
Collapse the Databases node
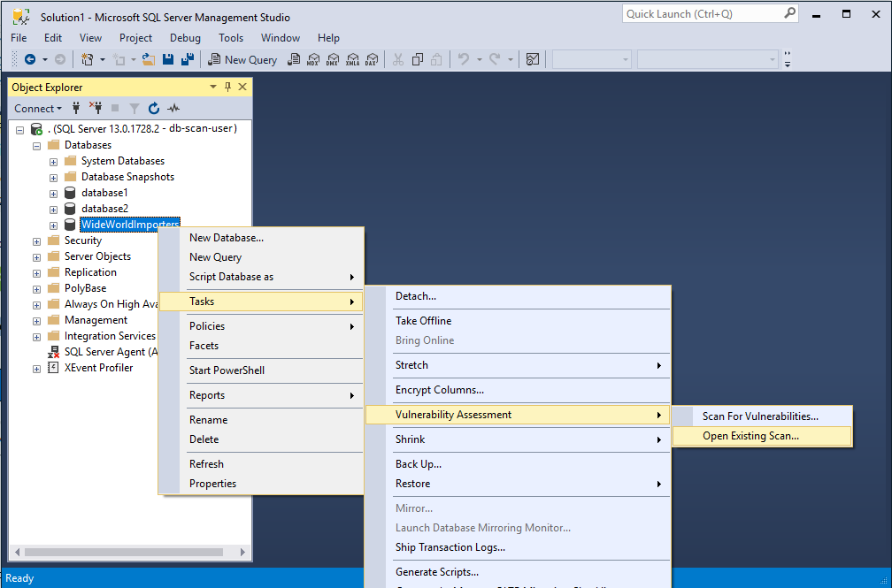click(x=35, y=144)
